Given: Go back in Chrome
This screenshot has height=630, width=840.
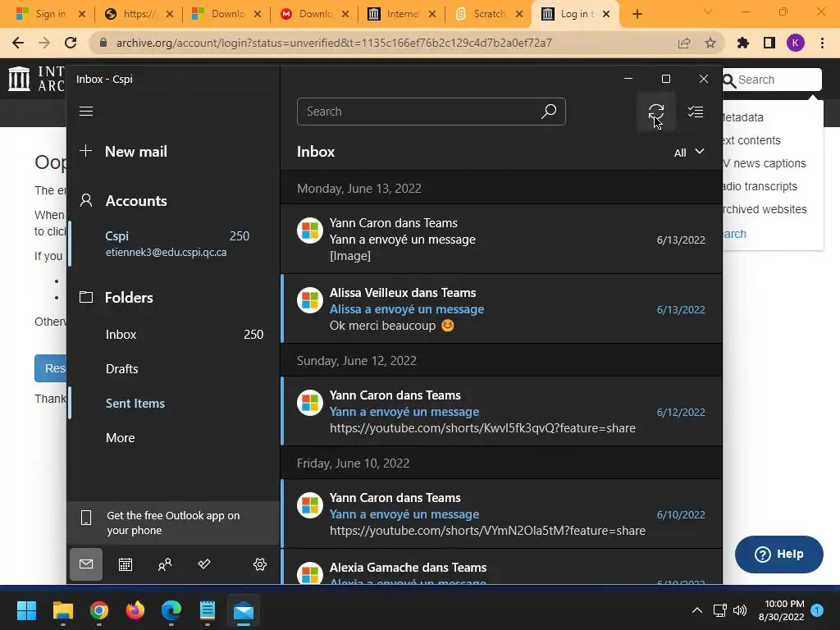Looking at the screenshot, I should pos(18,43).
